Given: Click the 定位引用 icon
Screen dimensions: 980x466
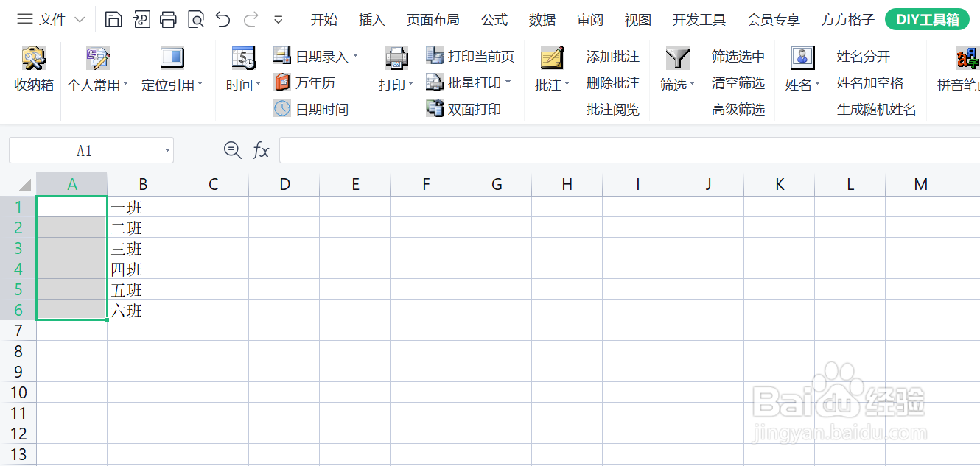Looking at the screenshot, I should [172, 58].
